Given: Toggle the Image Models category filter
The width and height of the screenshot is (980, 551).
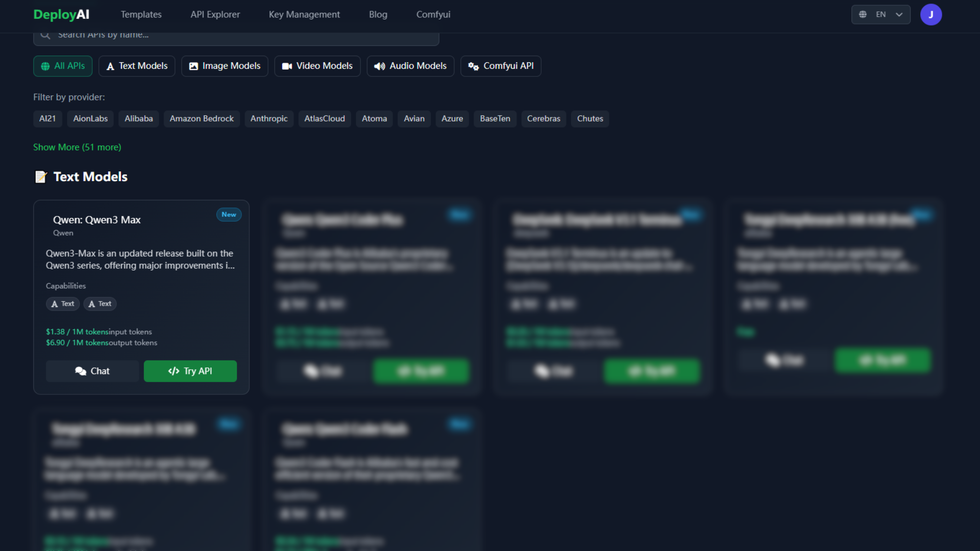Looking at the screenshot, I should point(225,66).
